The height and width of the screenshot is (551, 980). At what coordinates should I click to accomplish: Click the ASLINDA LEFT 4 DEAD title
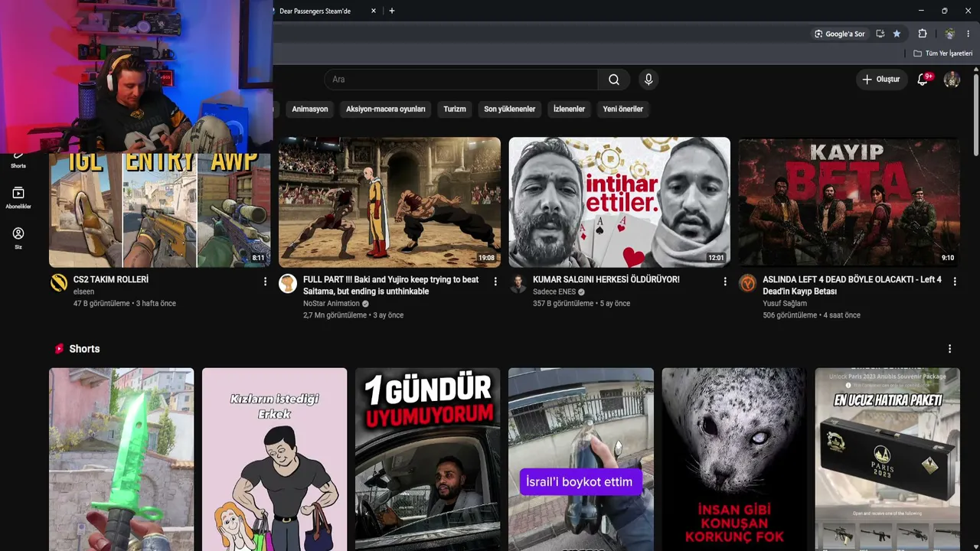852,285
